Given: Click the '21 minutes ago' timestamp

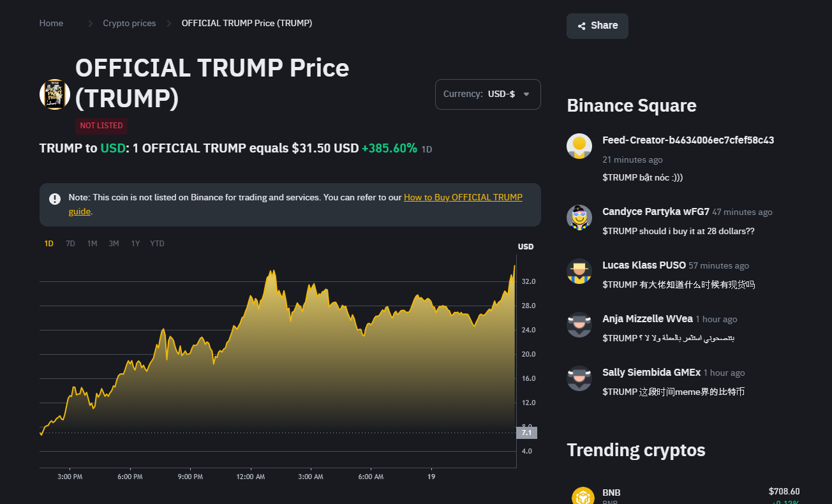Looking at the screenshot, I should (632, 159).
